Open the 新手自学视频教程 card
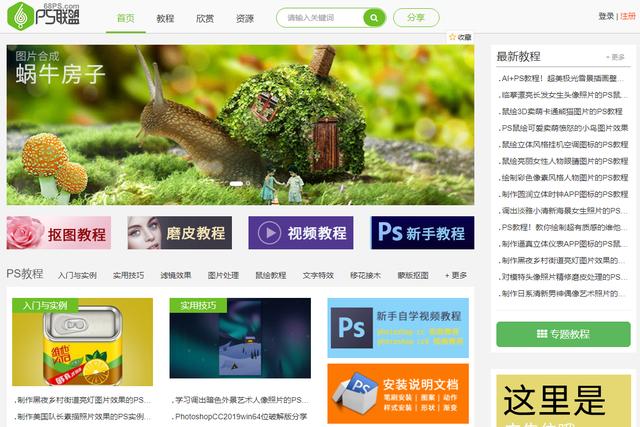The image size is (640, 427). click(398, 328)
